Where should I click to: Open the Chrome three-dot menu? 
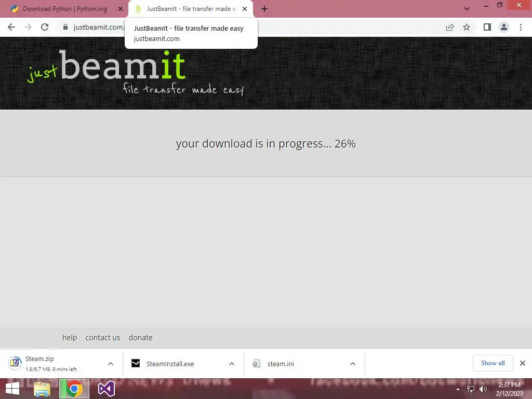(521, 27)
